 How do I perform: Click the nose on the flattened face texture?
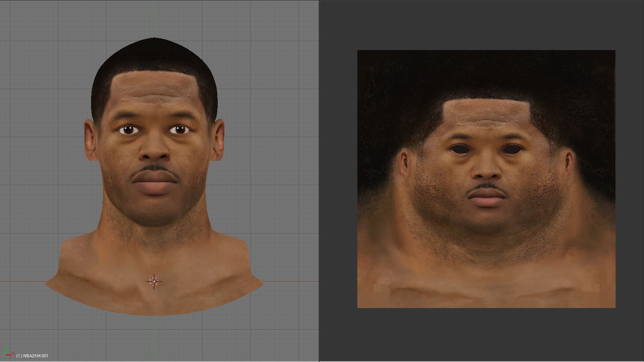(x=487, y=169)
